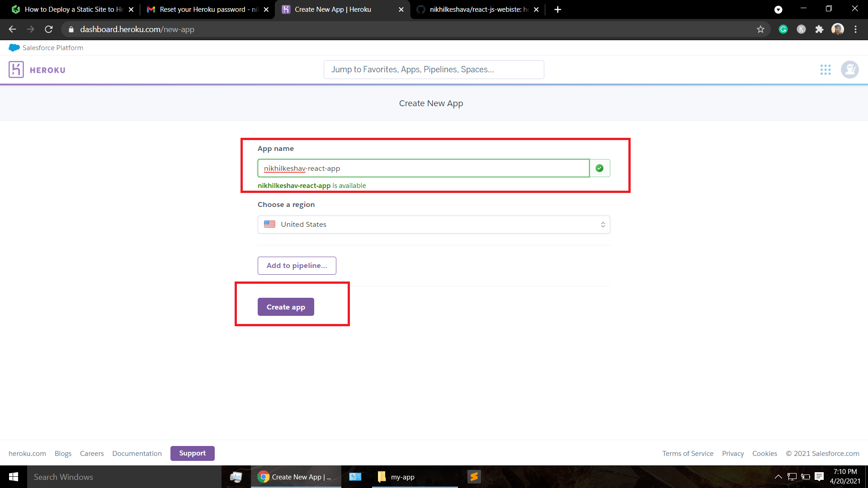Open the K extension icon in toolbar
The width and height of the screenshot is (868, 488).
click(801, 29)
